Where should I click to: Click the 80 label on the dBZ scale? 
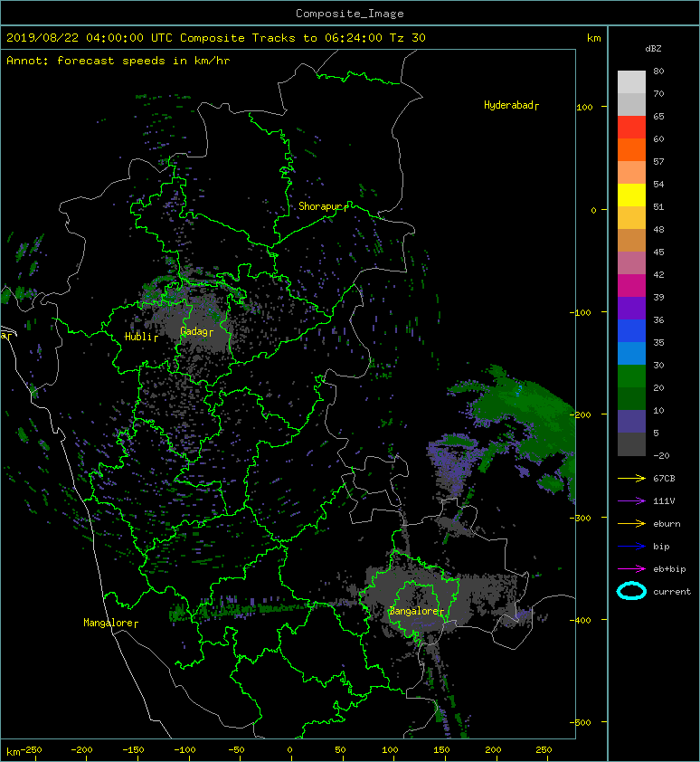[658, 71]
